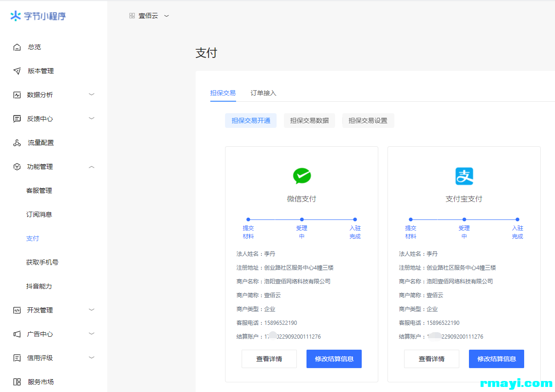Click 客服电话 line in 支付宝支付 card
Screen dimensions: 555x392
point(429,323)
